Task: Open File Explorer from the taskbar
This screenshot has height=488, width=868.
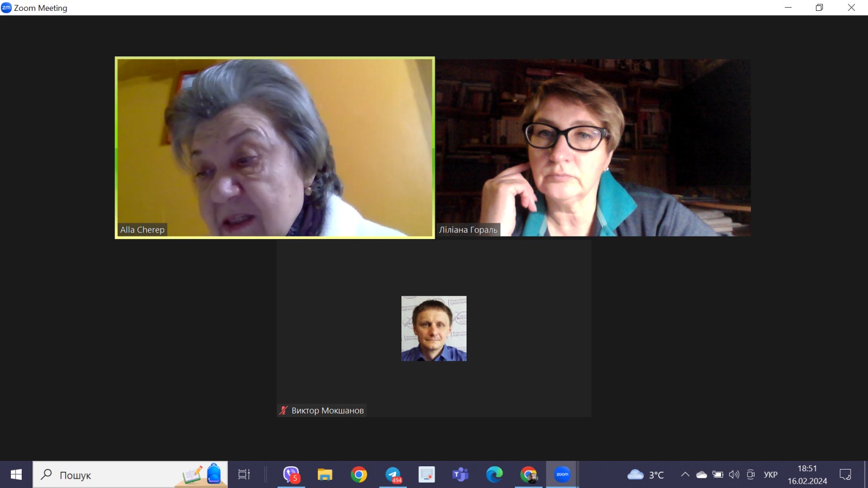Action: (325, 474)
